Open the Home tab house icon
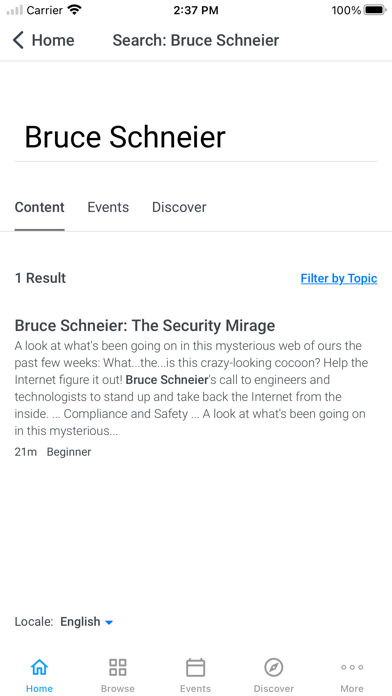 (x=39, y=666)
